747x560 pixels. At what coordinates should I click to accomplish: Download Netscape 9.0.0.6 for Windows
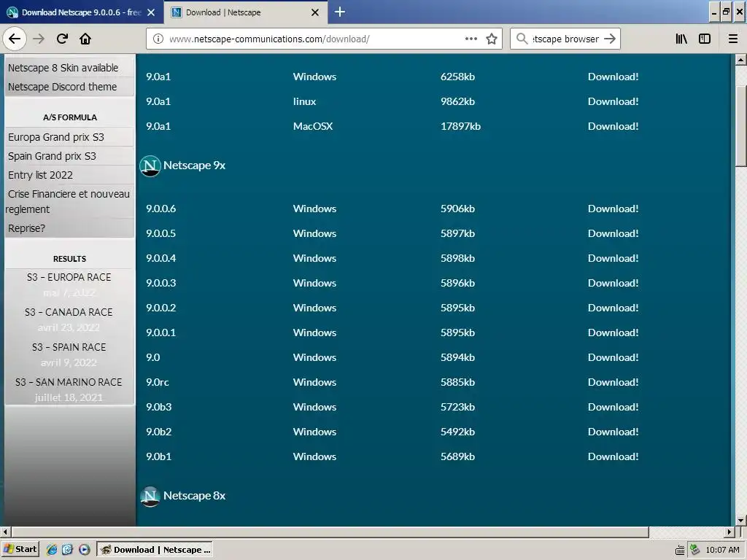point(613,209)
